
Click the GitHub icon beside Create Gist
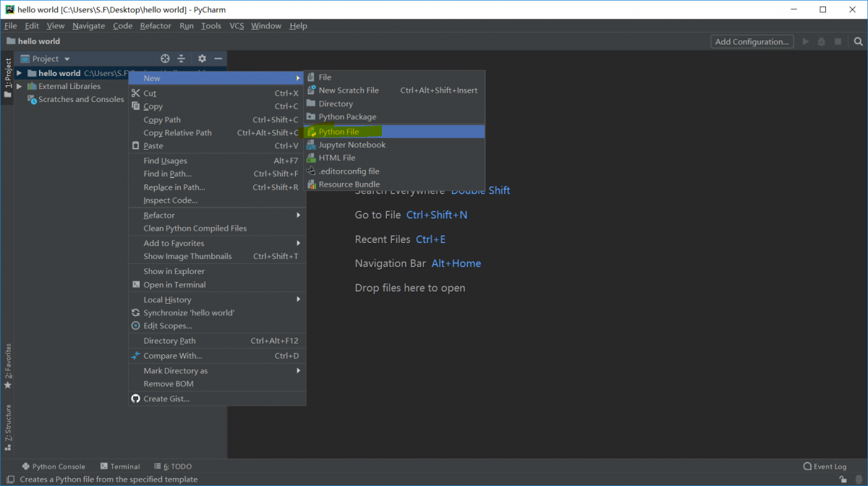click(x=135, y=398)
